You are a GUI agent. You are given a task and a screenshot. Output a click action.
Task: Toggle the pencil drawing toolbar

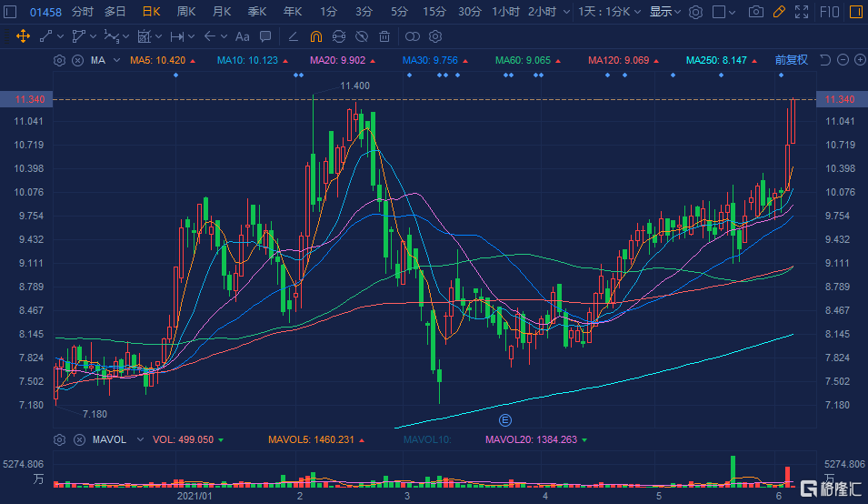pyautogui.click(x=778, y=12)
